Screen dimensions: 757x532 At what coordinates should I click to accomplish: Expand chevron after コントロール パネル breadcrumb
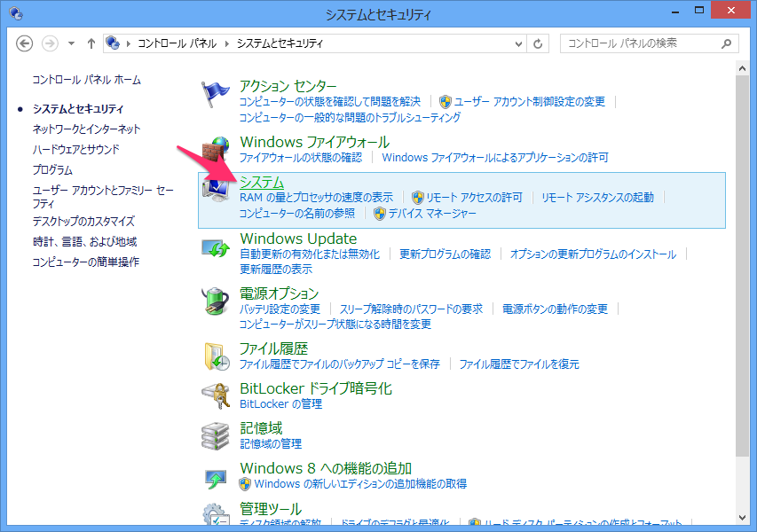coord(226,44)
